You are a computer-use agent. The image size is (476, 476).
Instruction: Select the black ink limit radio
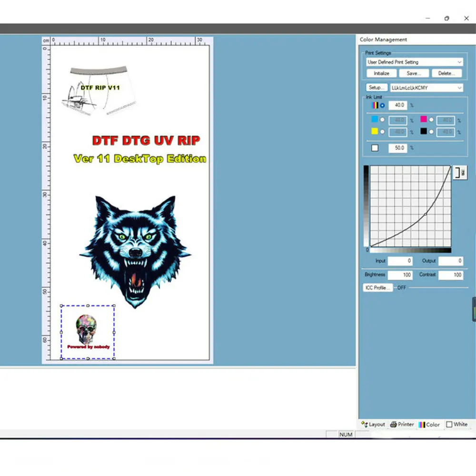pos(431,132)
